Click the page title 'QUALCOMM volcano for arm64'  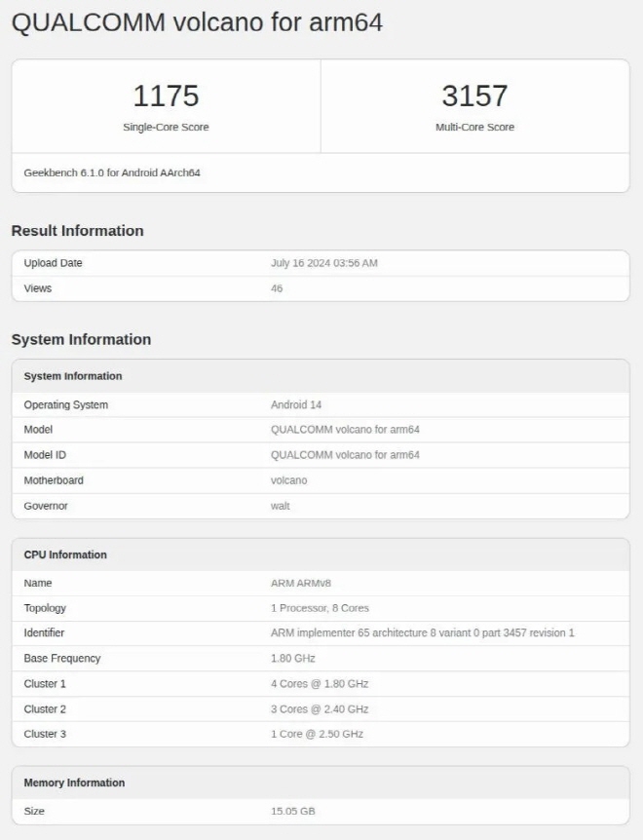[x=197, y=23]
